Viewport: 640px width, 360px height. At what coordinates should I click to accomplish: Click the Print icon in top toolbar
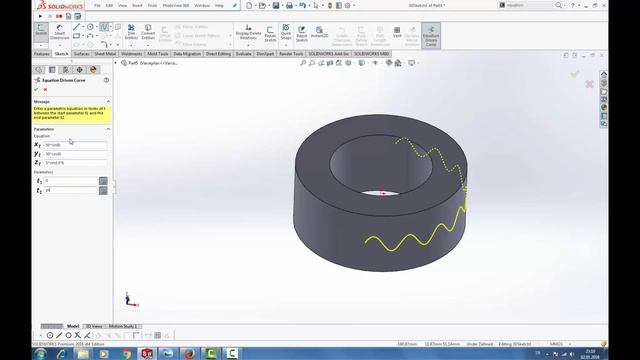point(289,5)
